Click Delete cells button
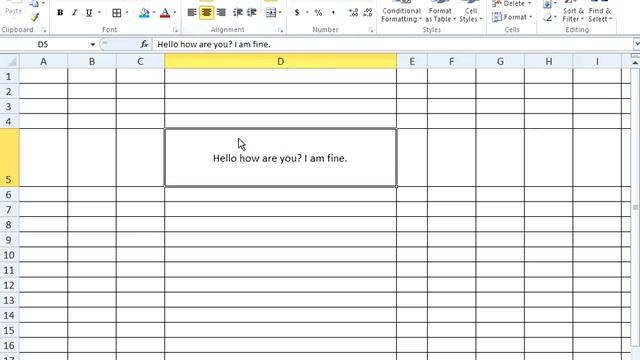 pos(512,4)
